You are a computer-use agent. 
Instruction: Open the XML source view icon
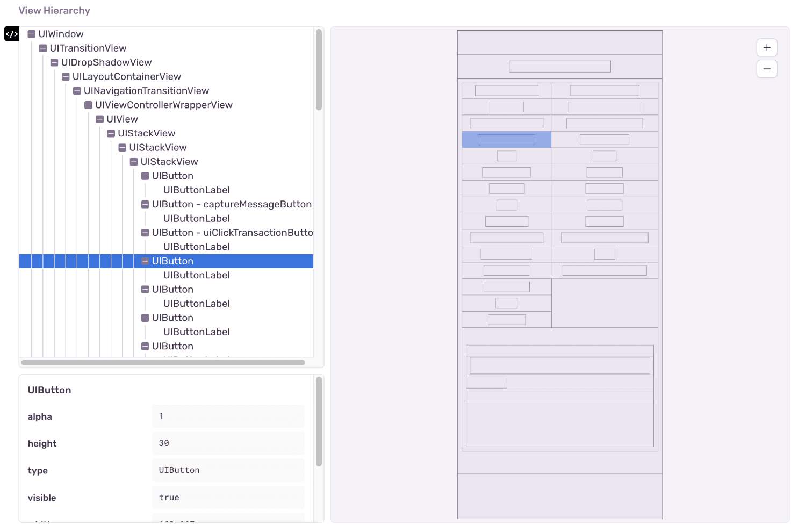click(x=11, y=34)
